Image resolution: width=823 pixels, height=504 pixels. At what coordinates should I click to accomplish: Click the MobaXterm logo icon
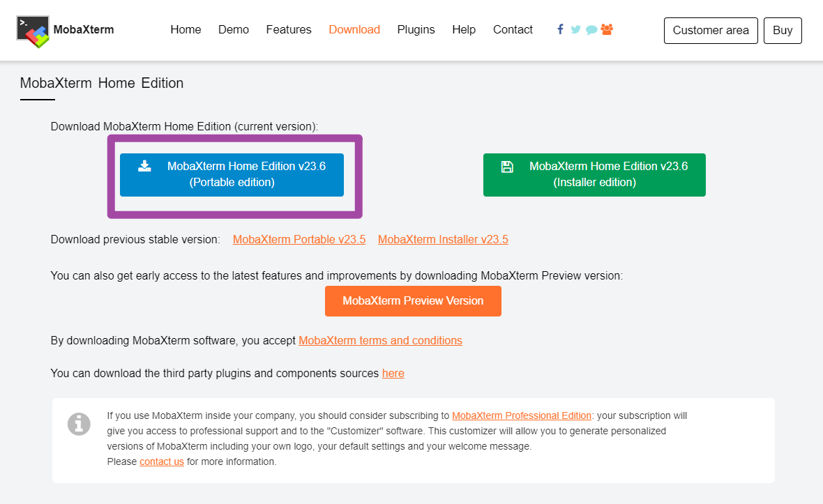coord(33,31)
